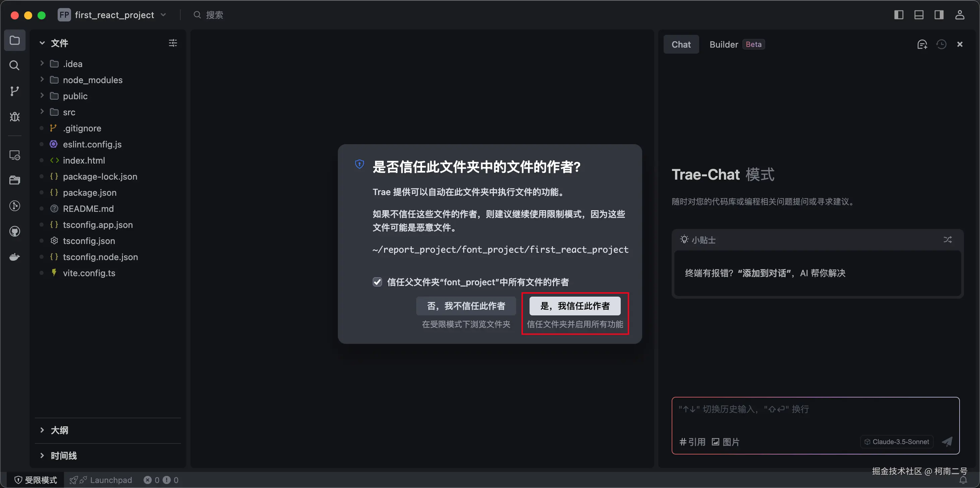This screenshot has width=980, height=488.
Task: Click the send message paper plane
Action: [x=947, y=442]
